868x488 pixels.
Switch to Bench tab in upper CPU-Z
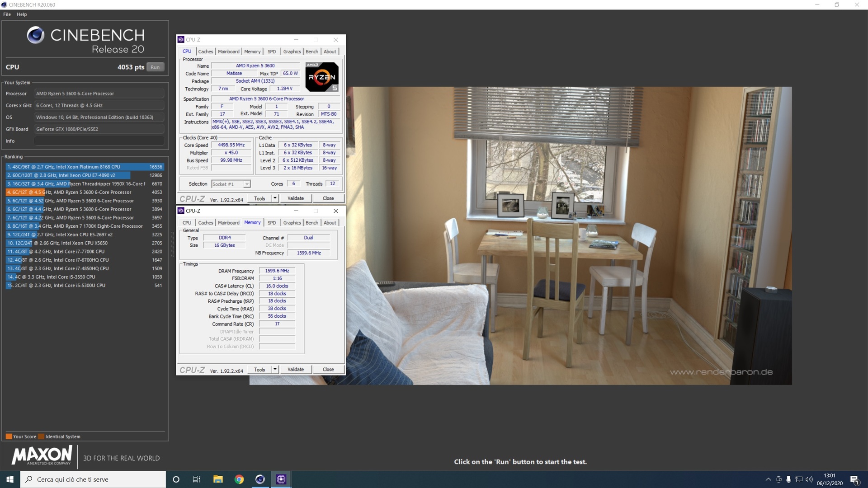tap(312, 52)
